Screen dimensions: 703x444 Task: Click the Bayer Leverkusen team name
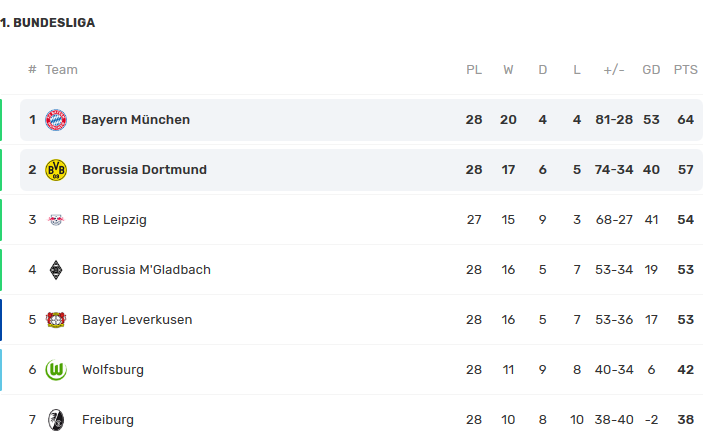click(137, 320)
